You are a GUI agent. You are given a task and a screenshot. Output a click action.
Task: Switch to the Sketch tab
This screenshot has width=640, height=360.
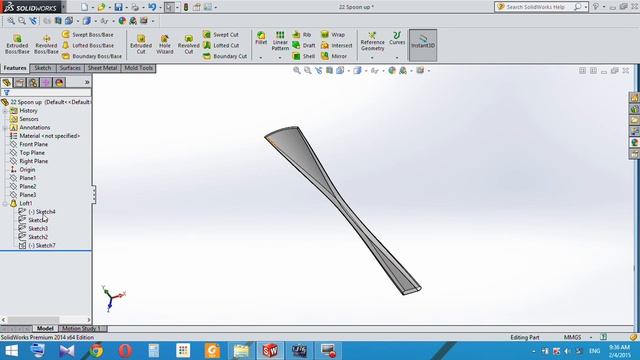pos(43,68)
